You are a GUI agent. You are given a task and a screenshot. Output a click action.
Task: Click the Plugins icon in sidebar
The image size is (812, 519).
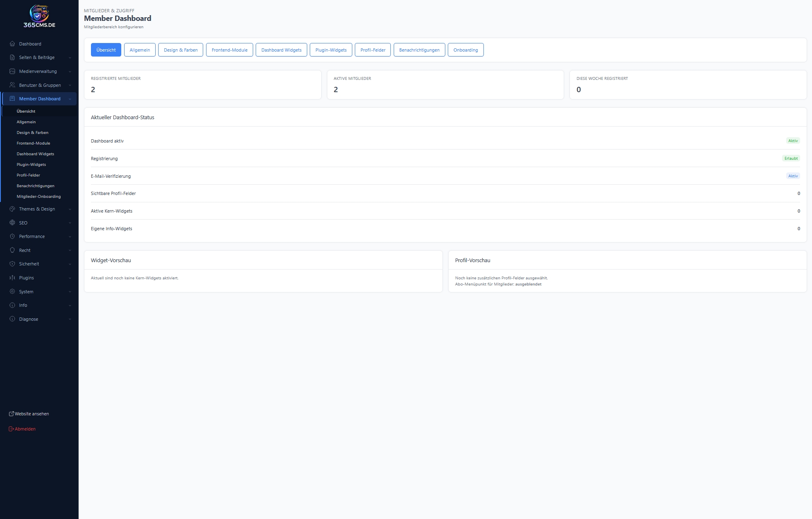click(x=12, y=278)
